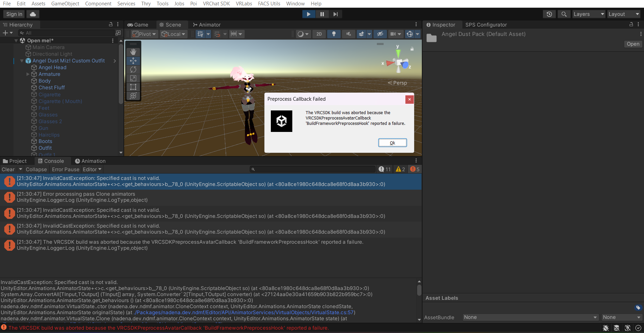Screen dimensions: 644x333
Task: Toggle Collapse in Console
Action: tap(36, 170)
